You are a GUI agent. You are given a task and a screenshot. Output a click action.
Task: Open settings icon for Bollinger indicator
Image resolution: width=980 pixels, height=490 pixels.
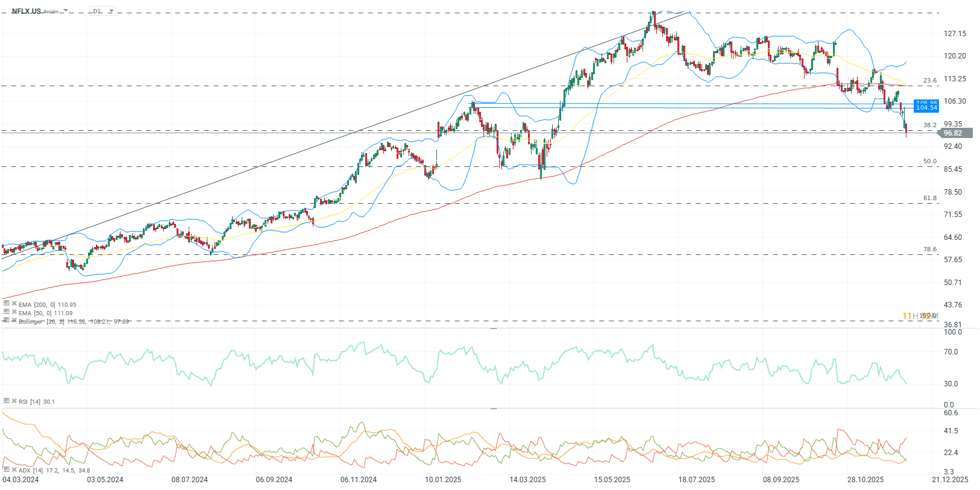tap(7, 321)
